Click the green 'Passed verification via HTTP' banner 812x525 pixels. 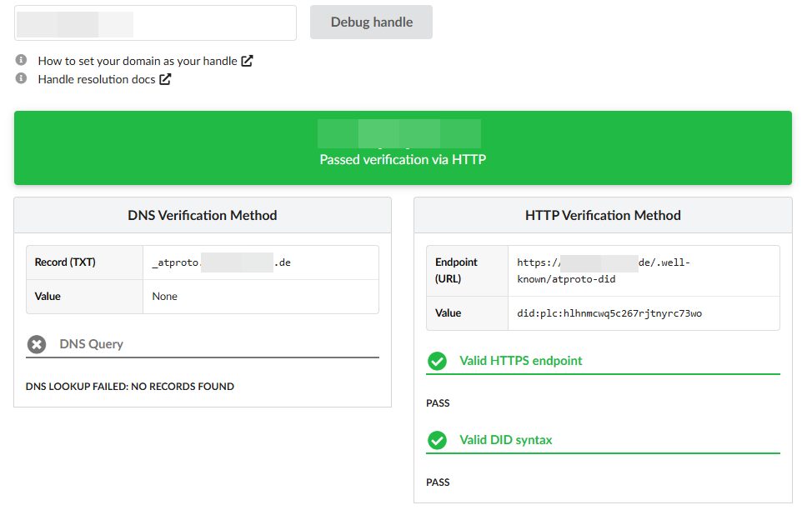pos(403,148)
